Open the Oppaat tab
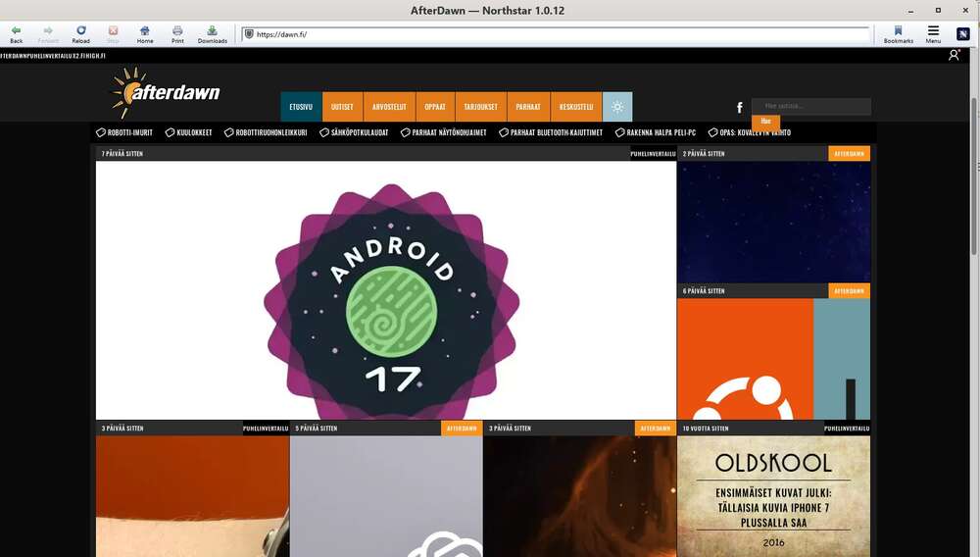 click(x=435, y=107)
